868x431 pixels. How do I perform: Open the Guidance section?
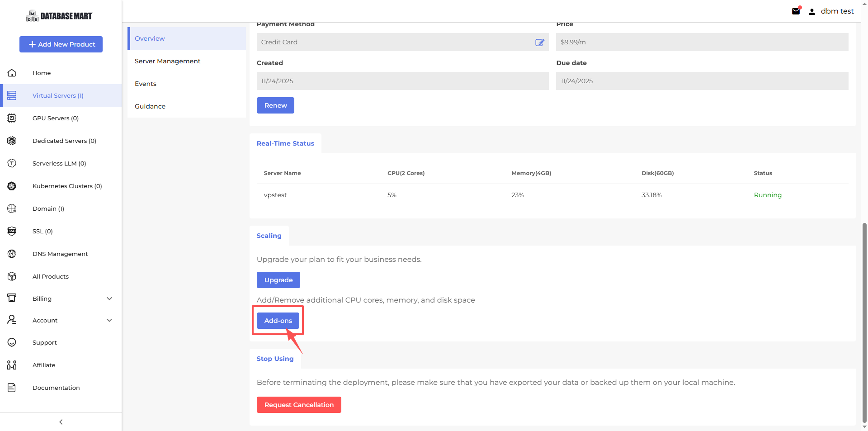187,106
